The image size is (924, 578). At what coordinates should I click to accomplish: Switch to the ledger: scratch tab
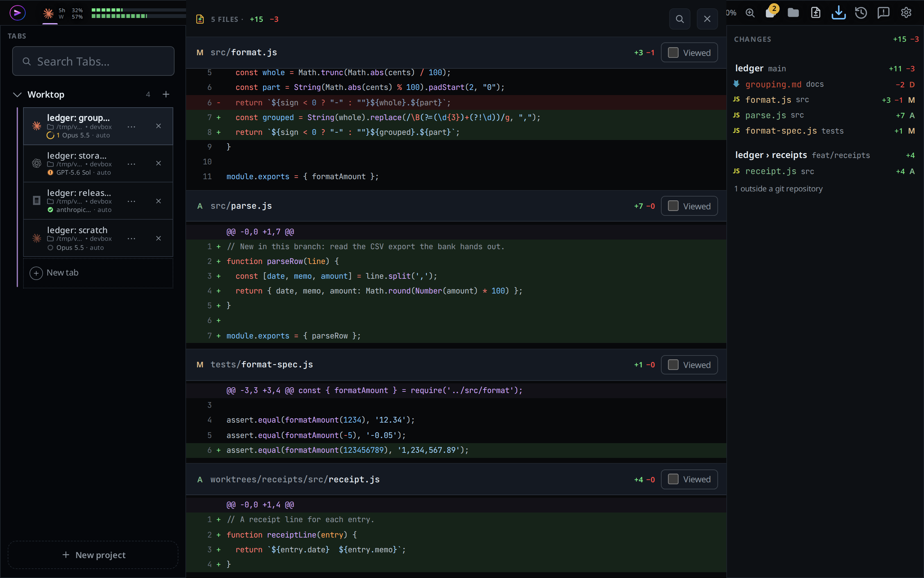pyautogui.click(x=98, y=238)
